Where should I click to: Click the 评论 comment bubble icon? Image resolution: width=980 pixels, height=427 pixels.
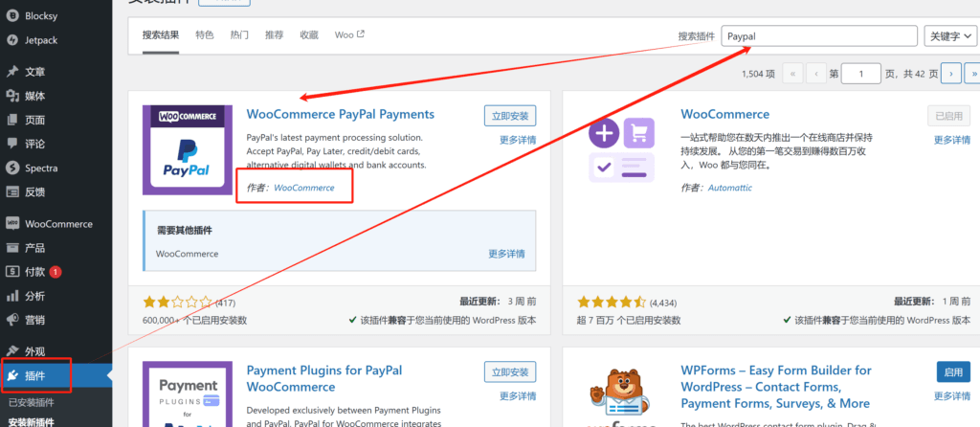11,144
